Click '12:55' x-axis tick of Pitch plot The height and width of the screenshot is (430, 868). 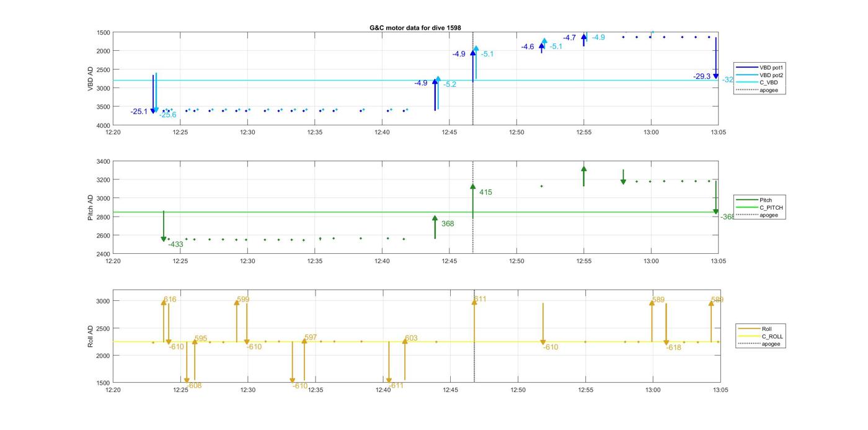[584, 261]
